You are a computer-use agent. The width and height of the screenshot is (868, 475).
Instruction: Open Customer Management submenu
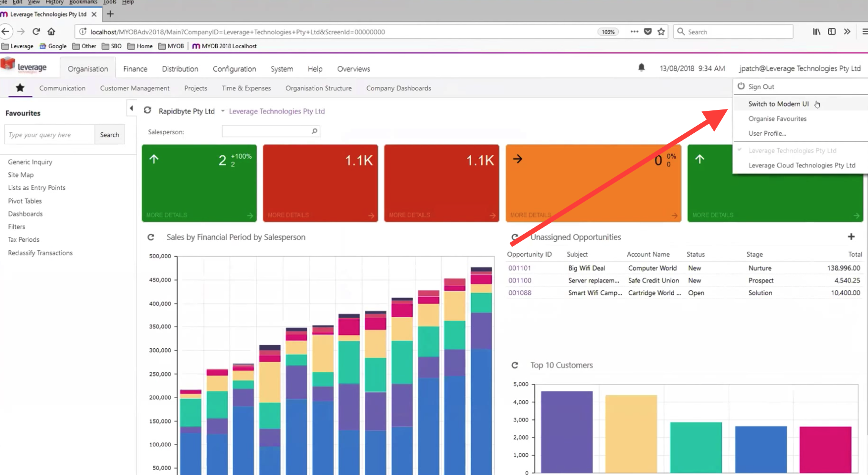point(135,88)
